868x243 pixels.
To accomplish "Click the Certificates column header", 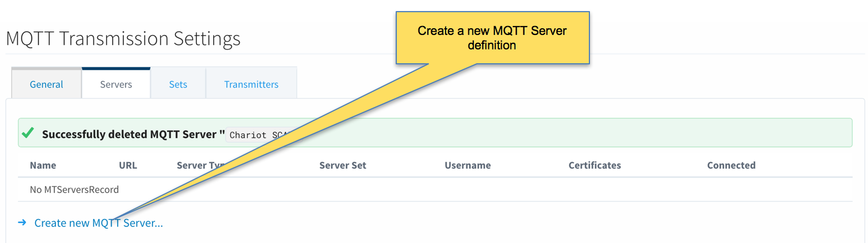I will (x=594, y=165).
